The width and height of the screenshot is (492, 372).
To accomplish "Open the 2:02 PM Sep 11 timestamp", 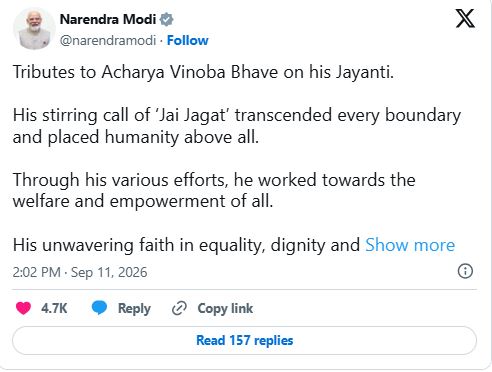I will (80, 272).
